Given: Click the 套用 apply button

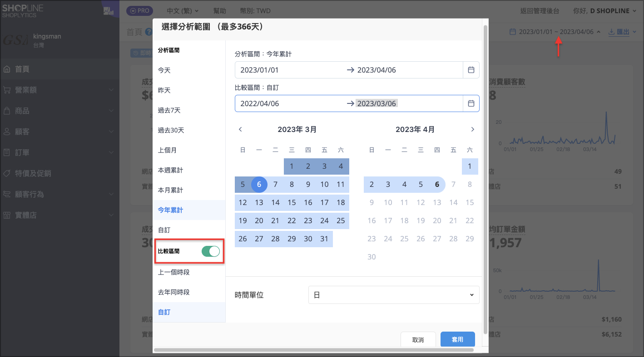Looking at the screenshot, I should [457, 339].
